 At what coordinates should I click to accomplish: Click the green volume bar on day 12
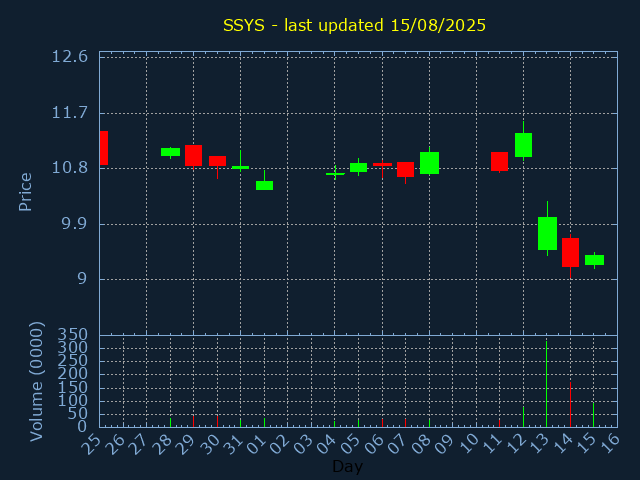pyautogui.click(x=523, y=416)
